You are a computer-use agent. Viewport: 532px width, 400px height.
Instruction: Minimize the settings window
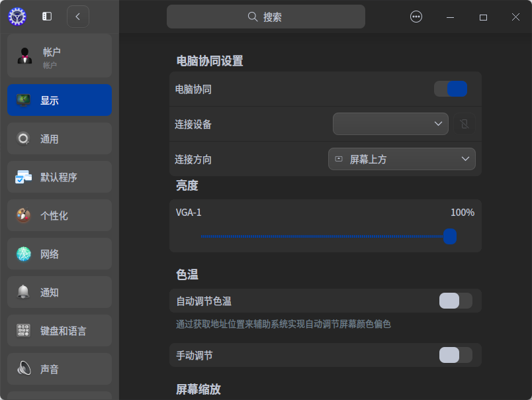[450, 17]
